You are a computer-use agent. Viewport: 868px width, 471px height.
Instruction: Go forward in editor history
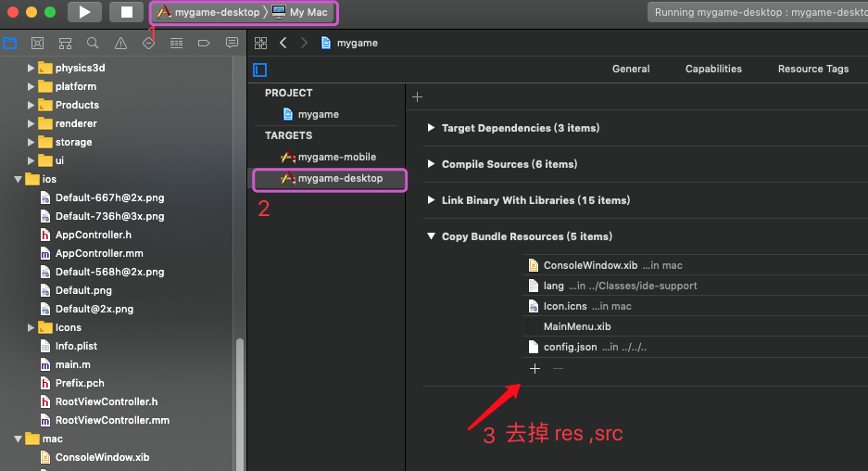click(304, 43)
